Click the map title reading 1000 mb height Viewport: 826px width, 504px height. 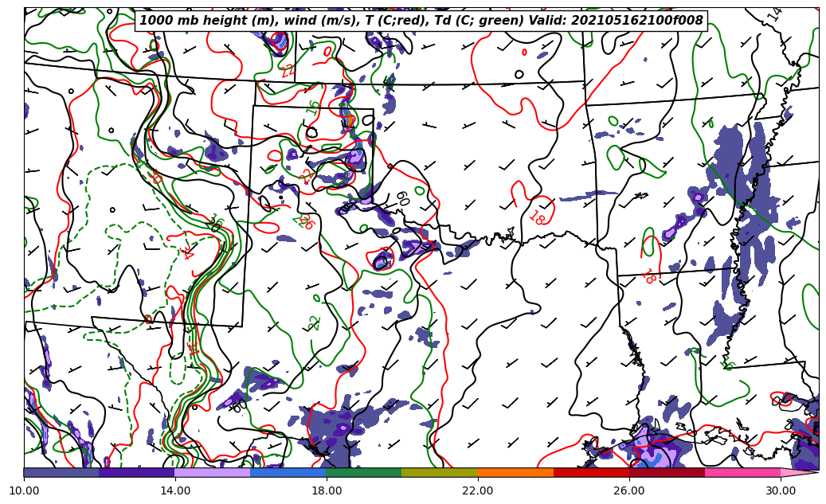421,21
